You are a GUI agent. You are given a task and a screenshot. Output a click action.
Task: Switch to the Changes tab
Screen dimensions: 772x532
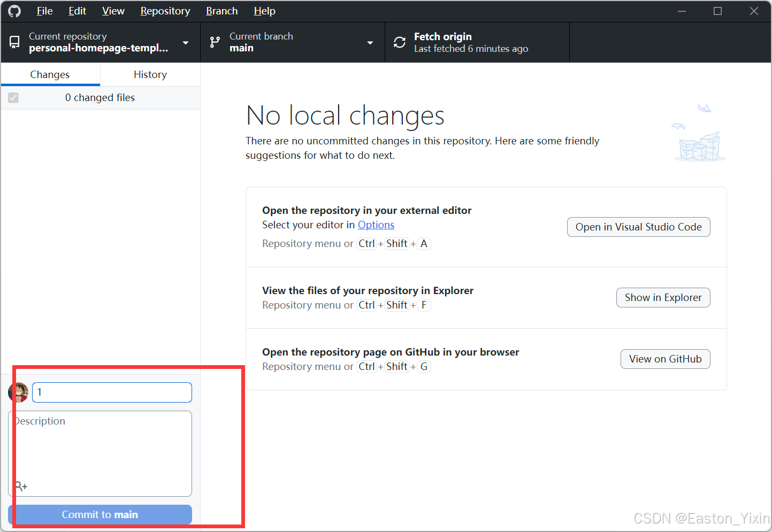click(x=50, y=74)
